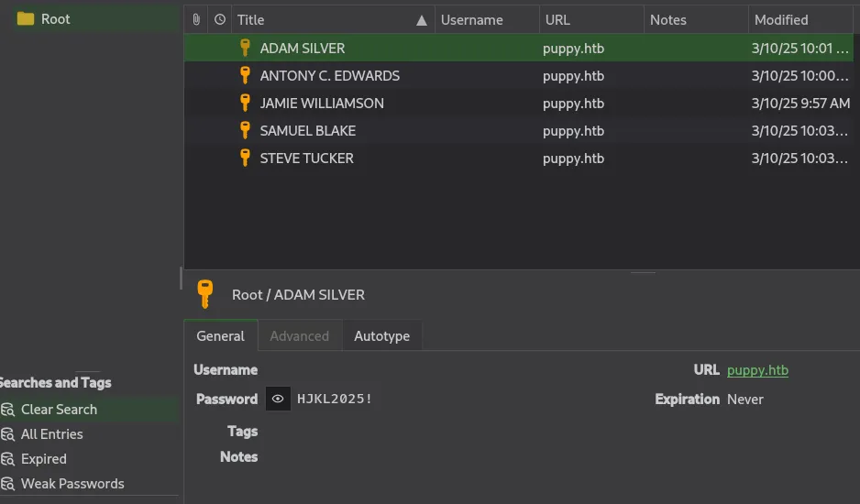860x504 pixels.
Task: Select the Root folder group
Action: pos(55,18)
